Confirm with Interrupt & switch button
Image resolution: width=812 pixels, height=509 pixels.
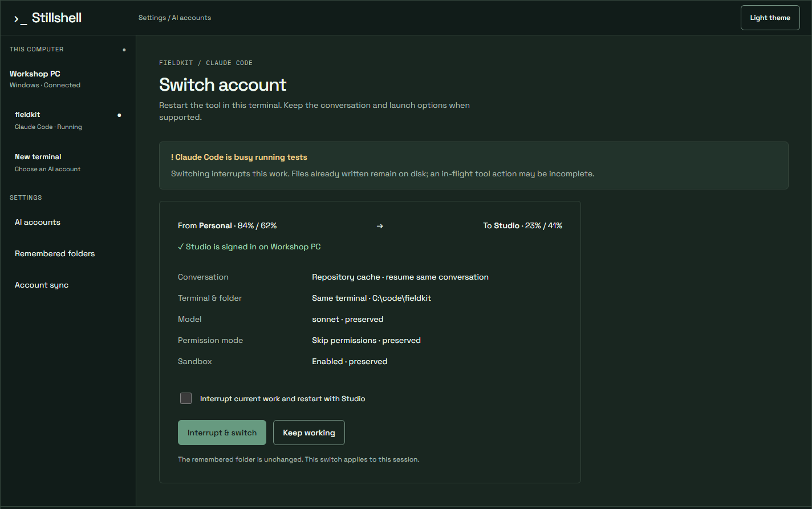(222, 433)
